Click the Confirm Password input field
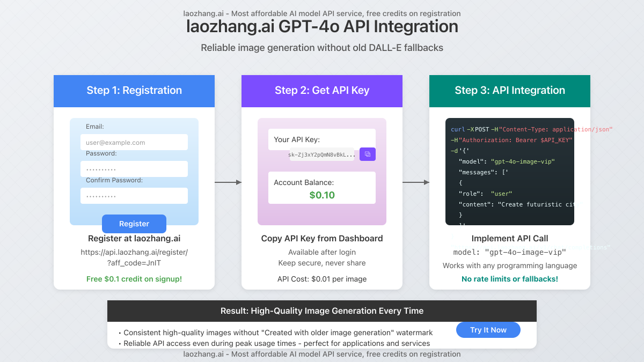 [134, 196]
